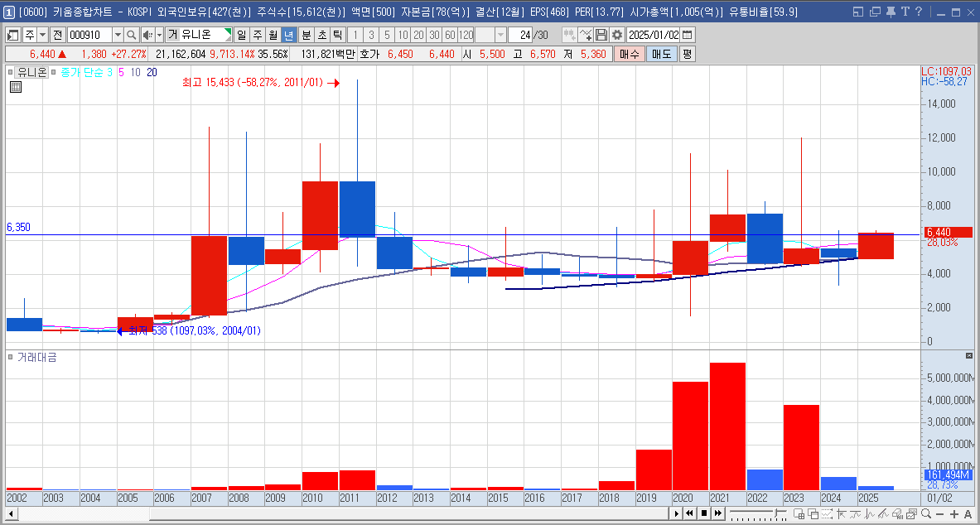
Task: Toggle the 유니온 series marker square
Action: coord(12,73)
